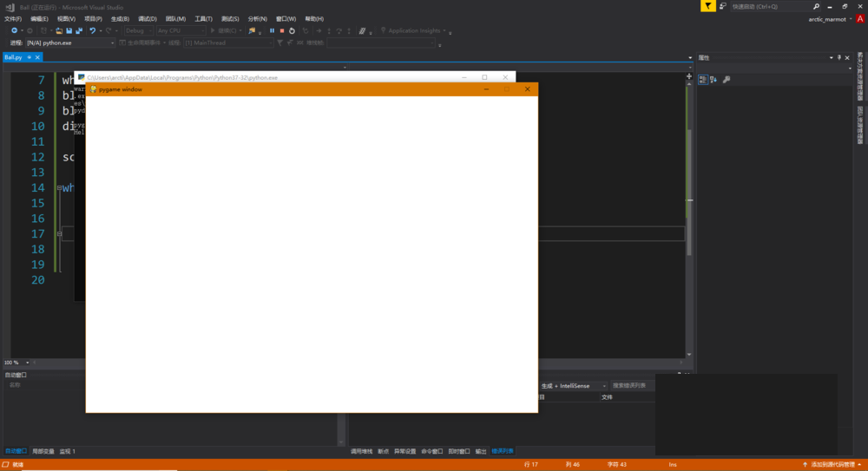Image resolution: width=868 pixels, height=471 pixels.
Task: Collapse the code block at line 14
Action: [59, 188]
